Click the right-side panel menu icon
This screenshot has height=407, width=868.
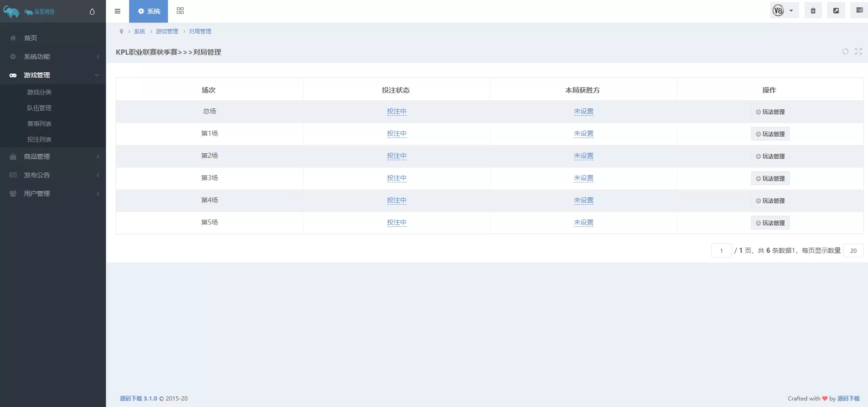859,11
